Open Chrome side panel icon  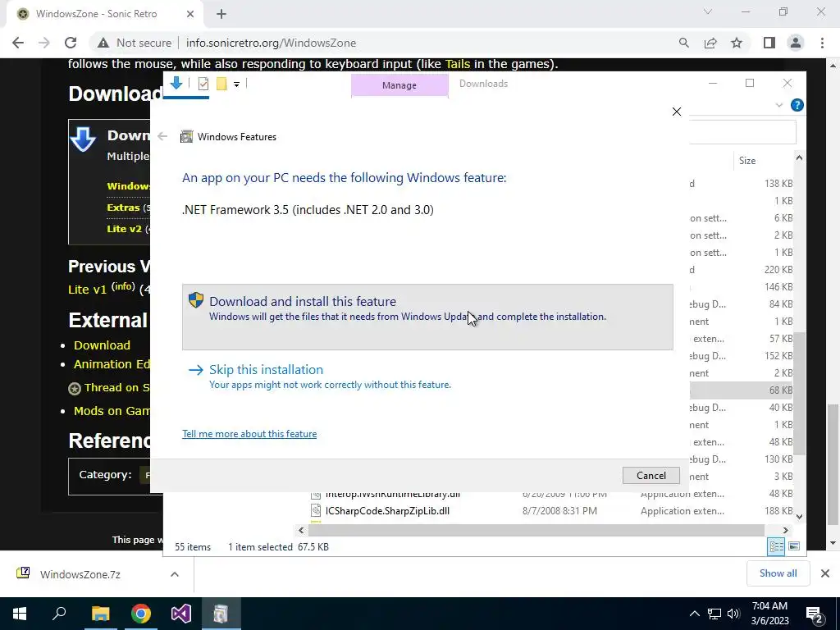click(769, 43)
